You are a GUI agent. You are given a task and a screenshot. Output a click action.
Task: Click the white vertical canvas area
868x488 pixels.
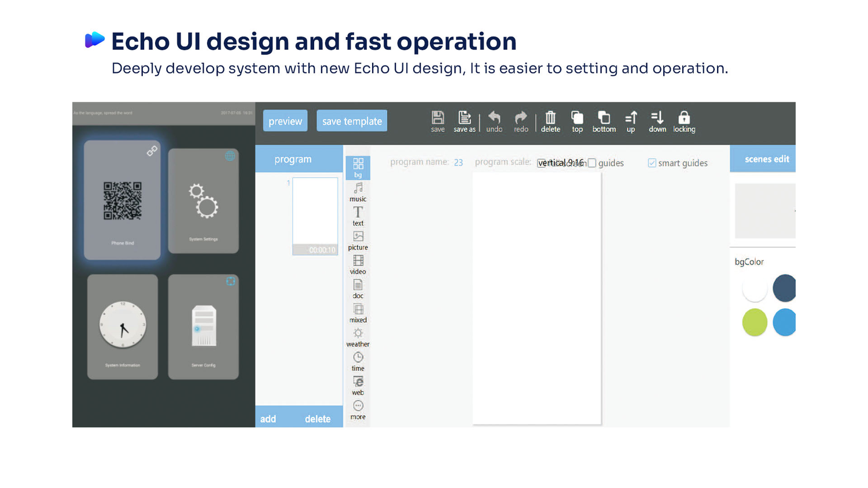coord(537,298)
